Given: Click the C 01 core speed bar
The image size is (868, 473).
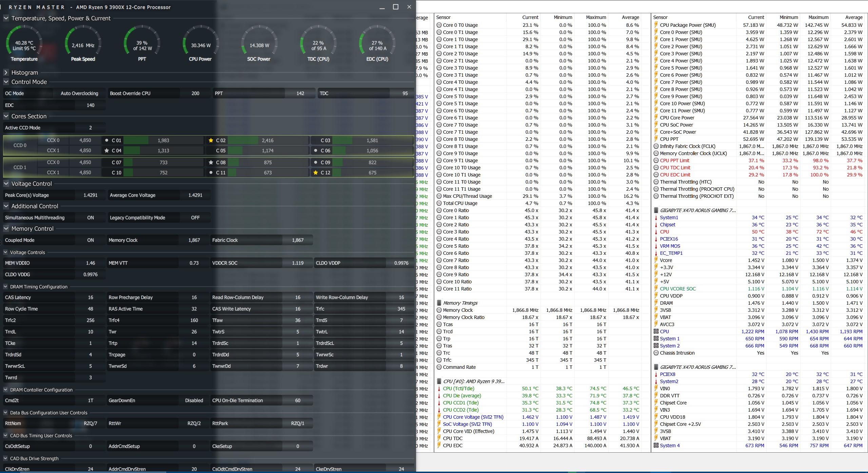Looking at the screenshot, I should pos(163,140).
